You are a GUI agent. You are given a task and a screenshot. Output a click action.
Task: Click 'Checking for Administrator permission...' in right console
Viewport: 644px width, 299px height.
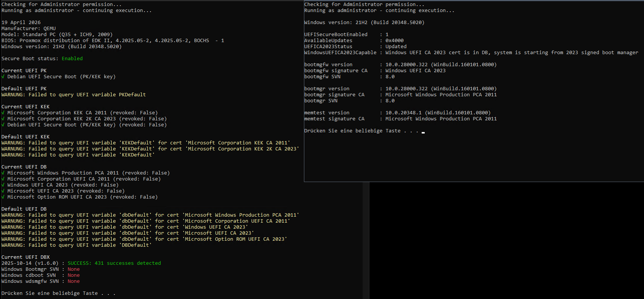pyautogui.click(x=364, y=5)
